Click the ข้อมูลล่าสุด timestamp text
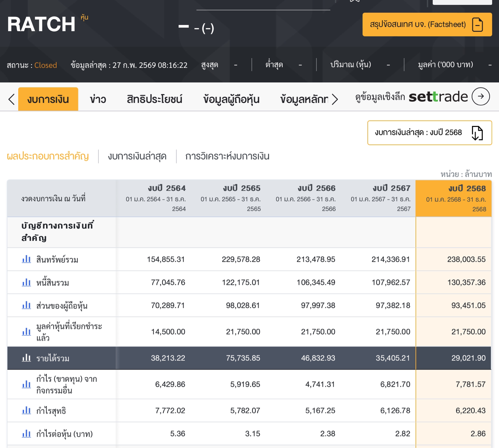 pos(129,65)
